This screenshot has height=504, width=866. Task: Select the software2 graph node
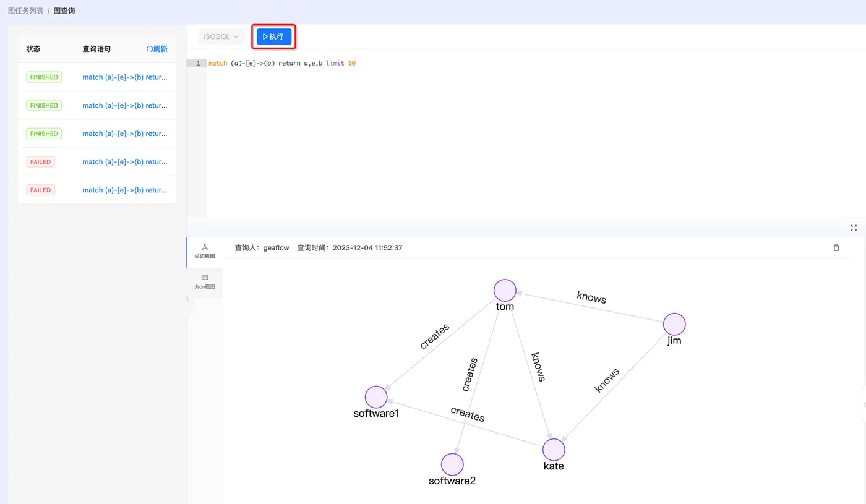coord(452,464)
